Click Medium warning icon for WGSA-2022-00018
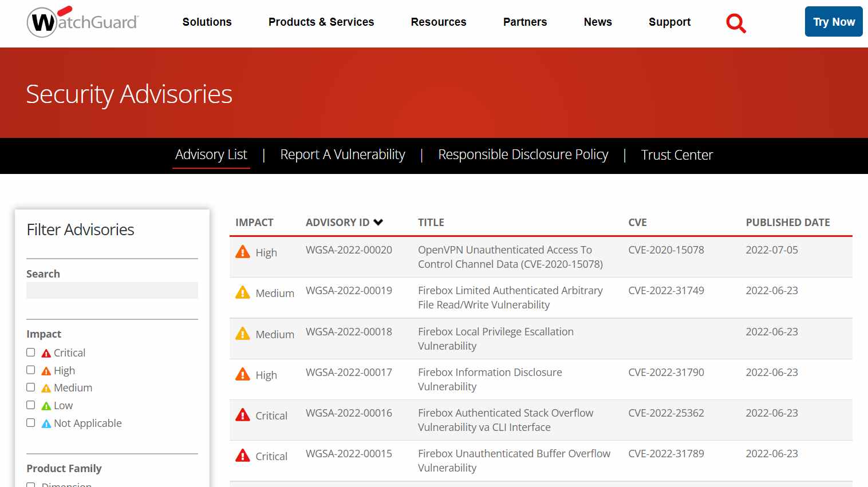 tap(243, 334)
